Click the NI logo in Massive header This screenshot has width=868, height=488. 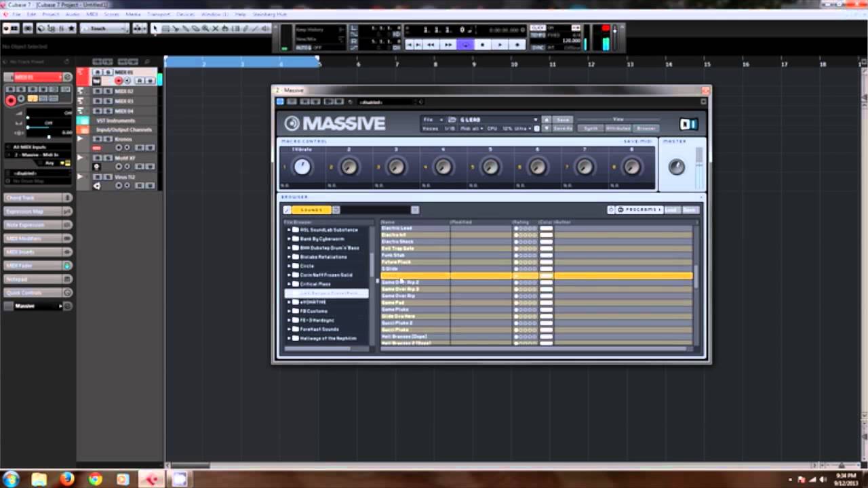688,124
